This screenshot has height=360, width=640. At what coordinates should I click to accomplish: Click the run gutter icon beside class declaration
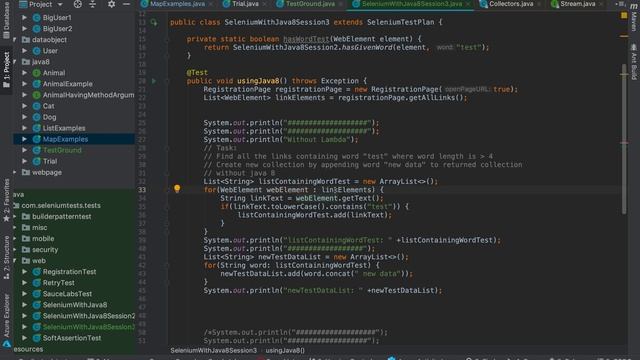(x=154, y=22)
